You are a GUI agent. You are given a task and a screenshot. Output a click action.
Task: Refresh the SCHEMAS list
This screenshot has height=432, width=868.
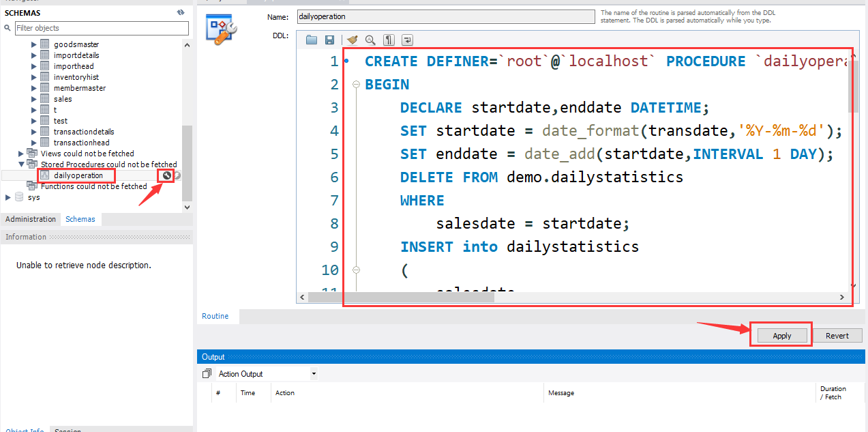tap(180, 13)
